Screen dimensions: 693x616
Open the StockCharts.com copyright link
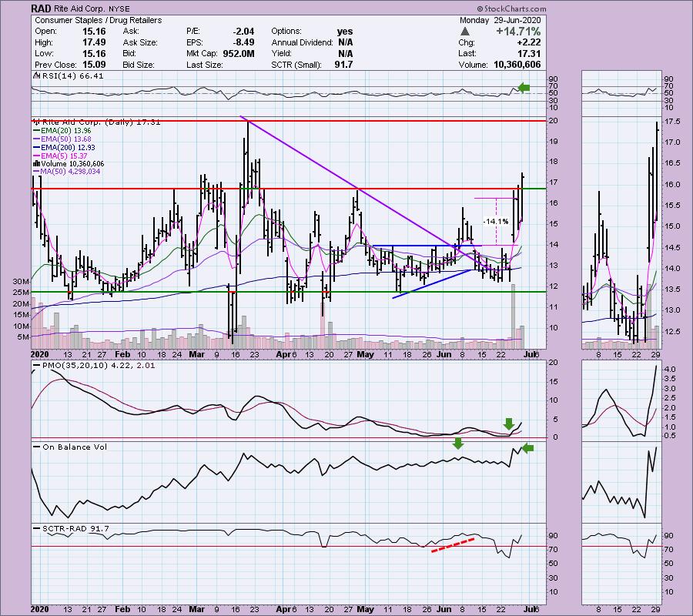click(x=511, y=8)
